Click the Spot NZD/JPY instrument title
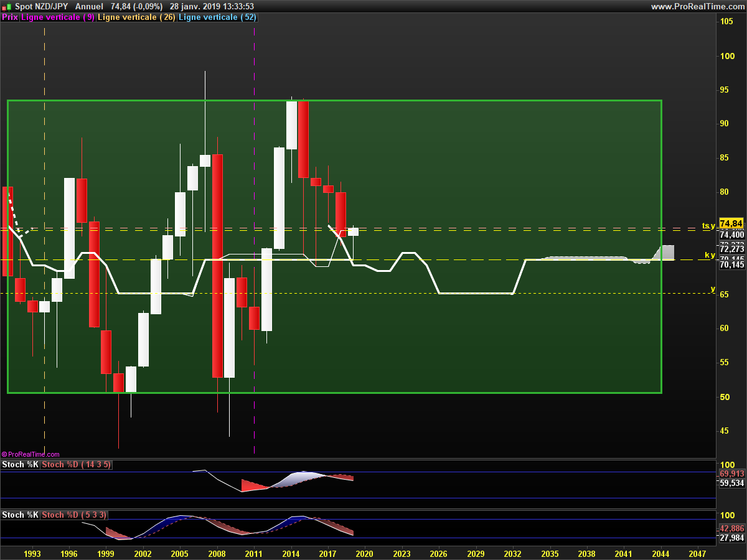 [42, 6]
